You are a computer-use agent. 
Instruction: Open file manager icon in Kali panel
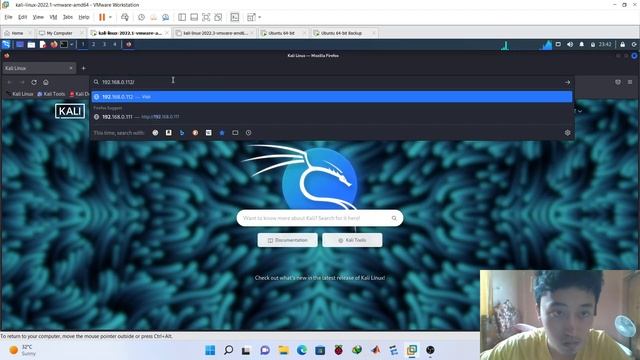[x=31, y=44]
